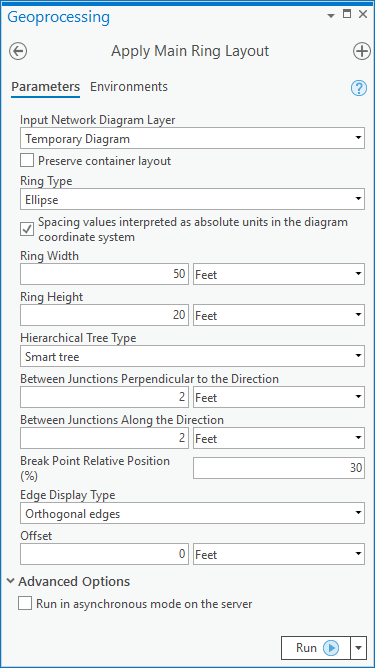Collapse the Advanced Options section
This screenshot has height=668, width=375.
click(11, 581)
